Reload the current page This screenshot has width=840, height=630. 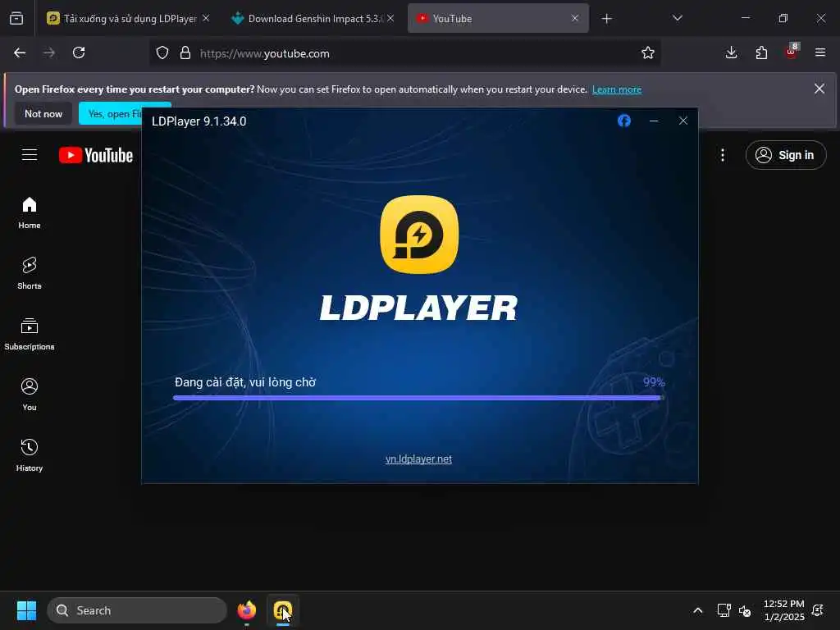(x=79, y=52)
